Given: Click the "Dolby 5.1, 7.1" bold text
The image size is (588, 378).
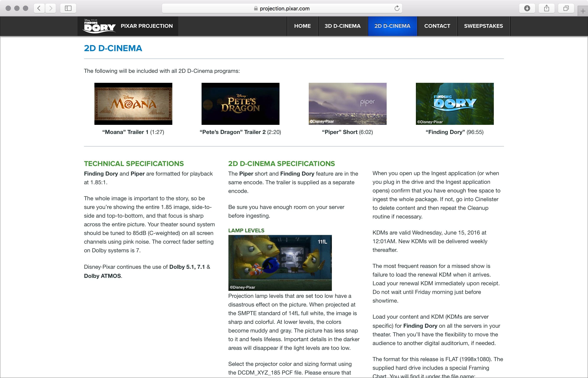Looking at the screenshot, I should [187, 267].
